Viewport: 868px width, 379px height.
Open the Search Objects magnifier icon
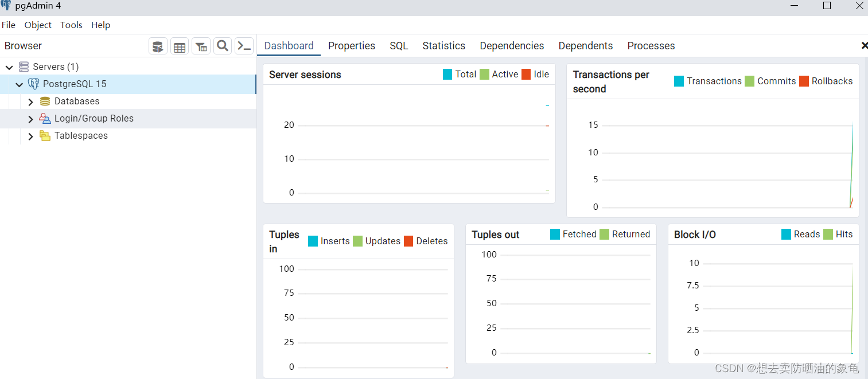coord(223,46)
